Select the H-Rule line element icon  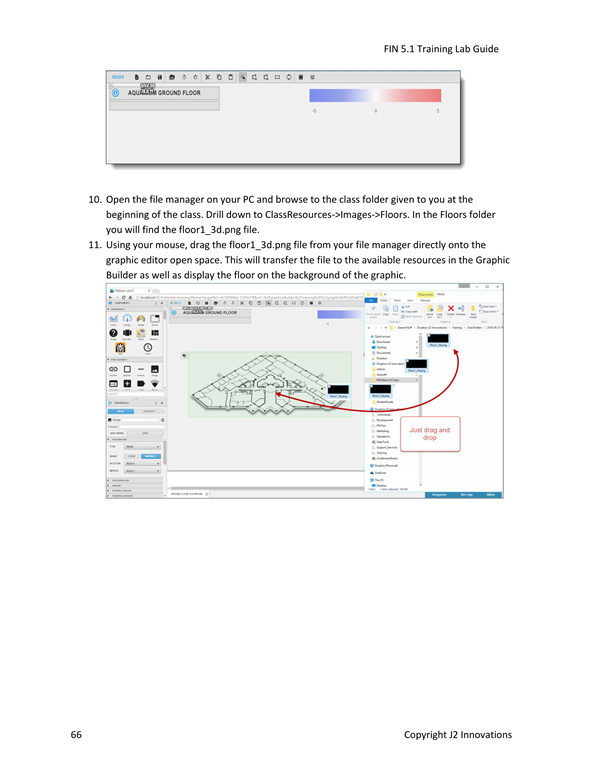tap(141, 369)
